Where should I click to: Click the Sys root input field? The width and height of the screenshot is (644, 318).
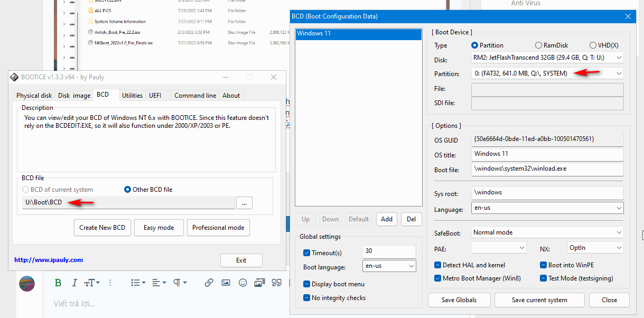(547, 193)
